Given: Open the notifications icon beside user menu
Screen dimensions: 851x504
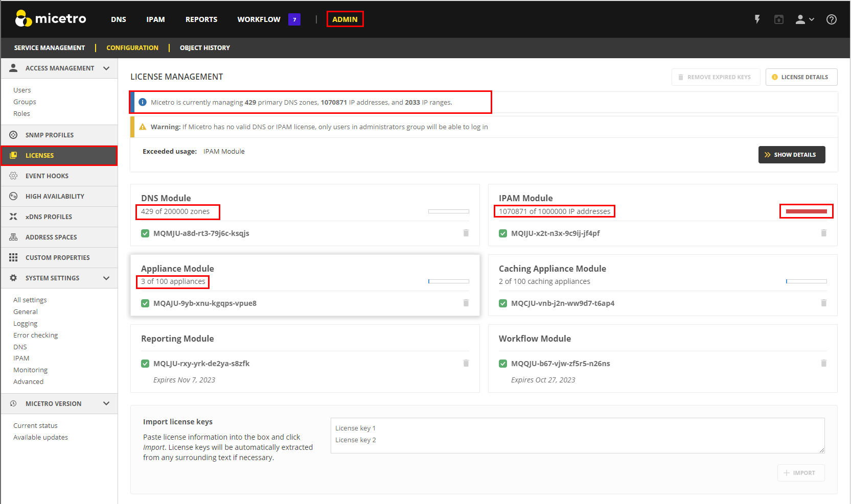Looking at the screenshot, I should point(778,19).
